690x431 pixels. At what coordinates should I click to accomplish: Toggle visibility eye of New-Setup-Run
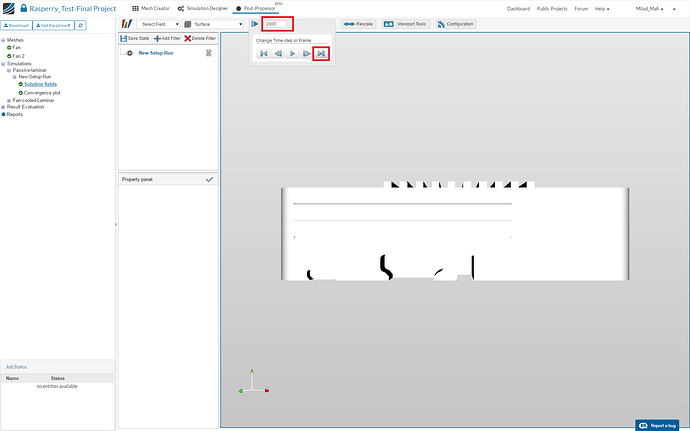129,53
